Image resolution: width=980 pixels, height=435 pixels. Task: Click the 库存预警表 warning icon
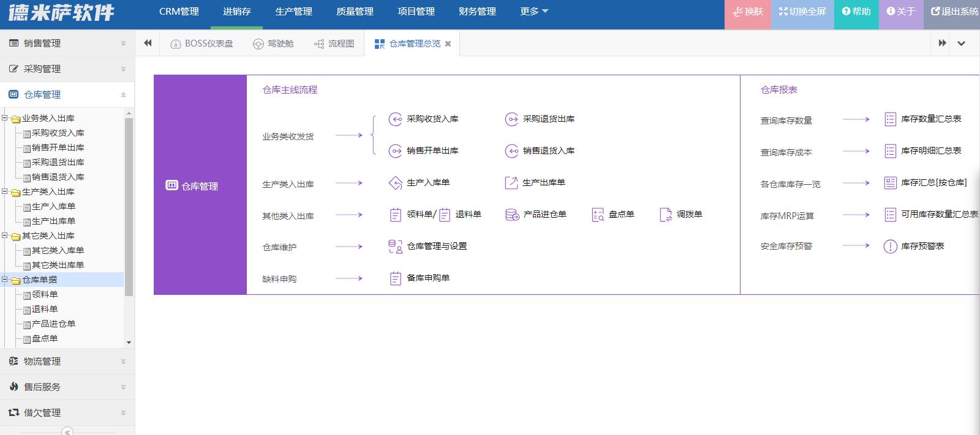[x=890, y=247]
